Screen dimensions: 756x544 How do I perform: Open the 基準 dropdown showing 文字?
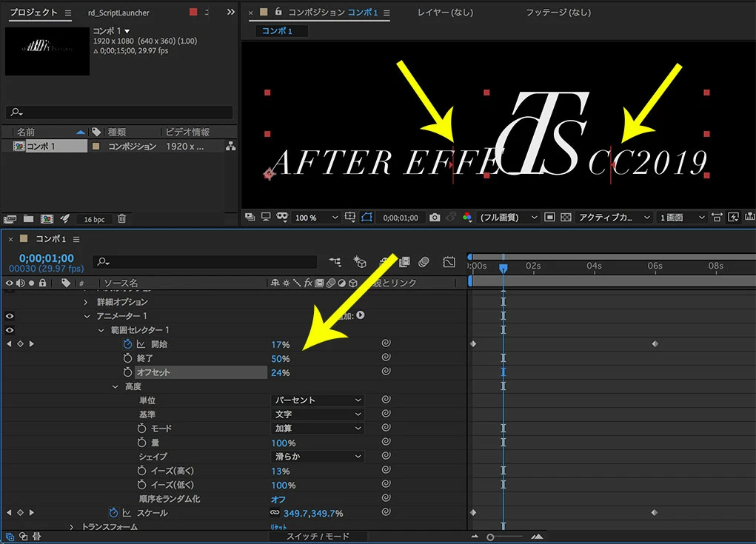pyautogui.click(x=318, y=414)
